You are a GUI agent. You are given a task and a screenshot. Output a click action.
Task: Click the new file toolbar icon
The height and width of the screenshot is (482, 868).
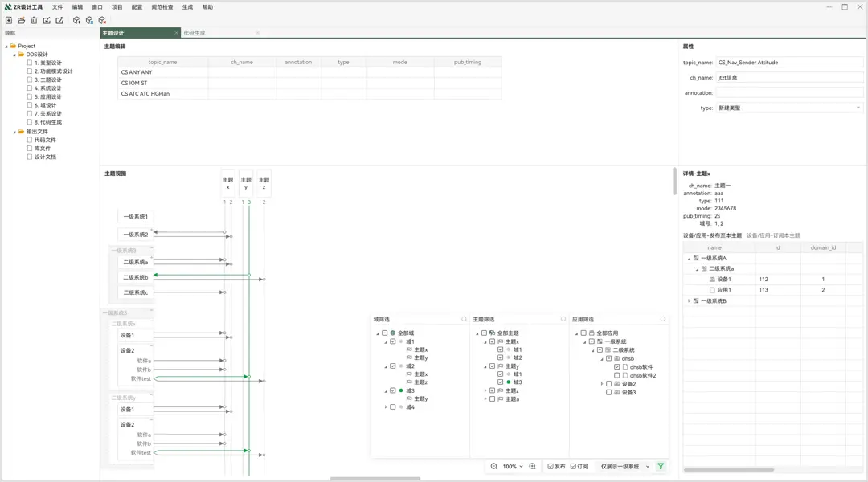point(9,20)
